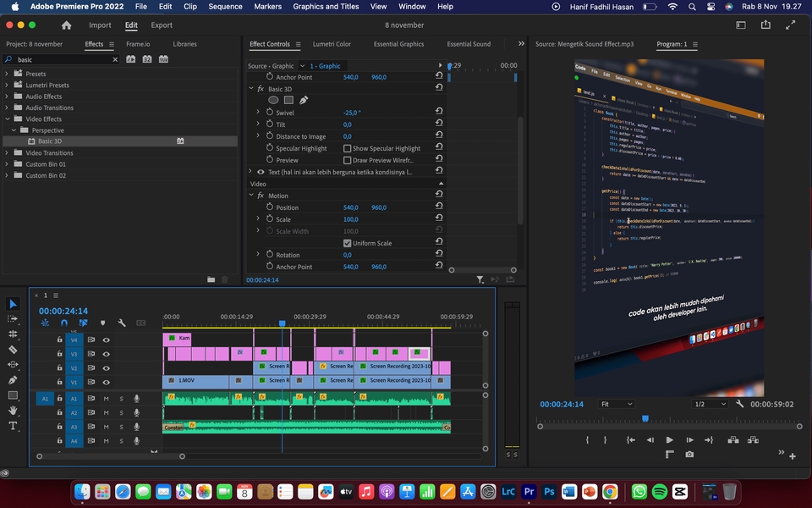Open the Export workspace
812x508 pixels.
click(162, 25)
